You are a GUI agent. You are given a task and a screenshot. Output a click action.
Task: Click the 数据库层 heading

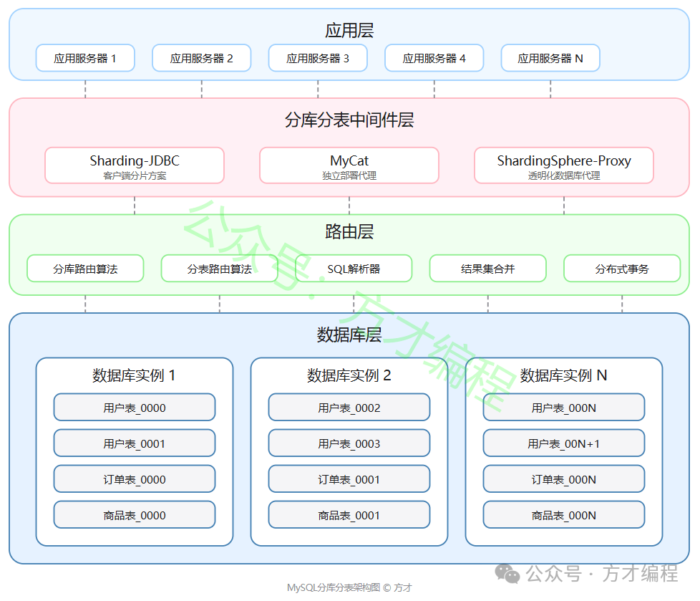[349, 335]
